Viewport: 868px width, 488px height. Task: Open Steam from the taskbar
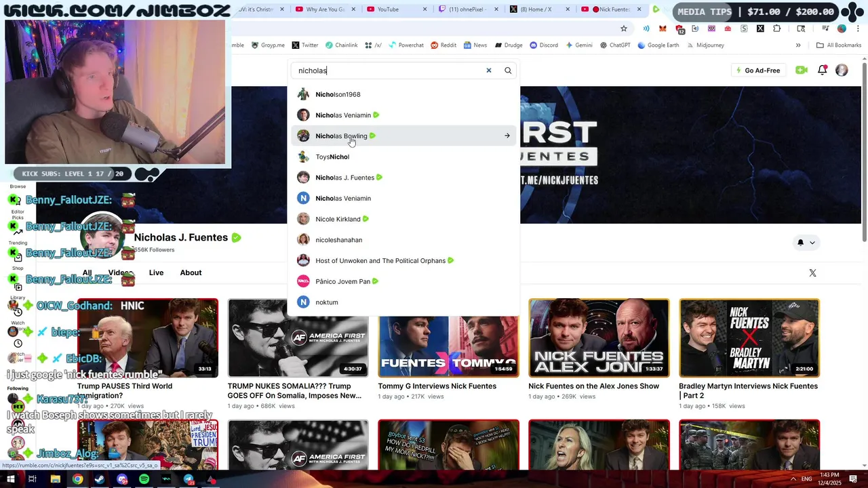click(100, 479)
